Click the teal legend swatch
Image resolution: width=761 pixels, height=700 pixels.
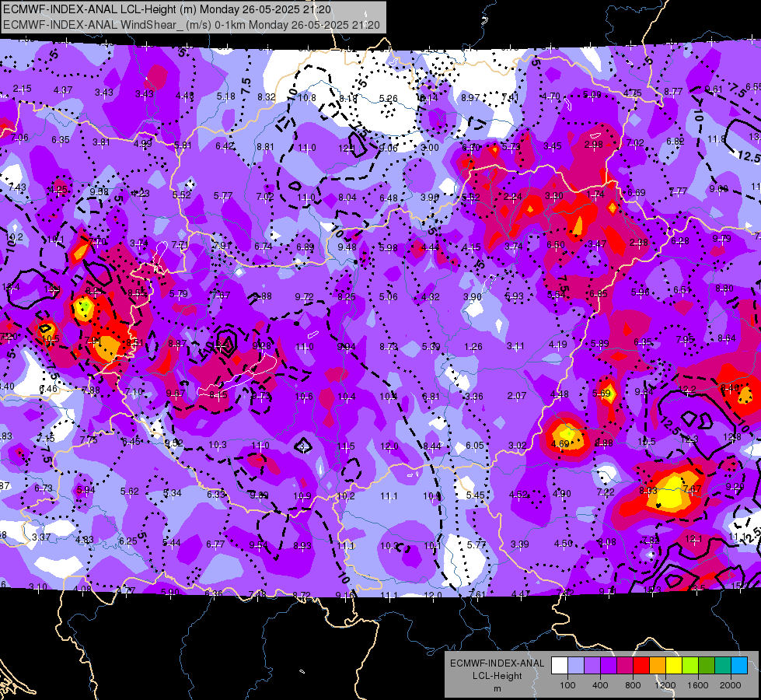[723, 666]
